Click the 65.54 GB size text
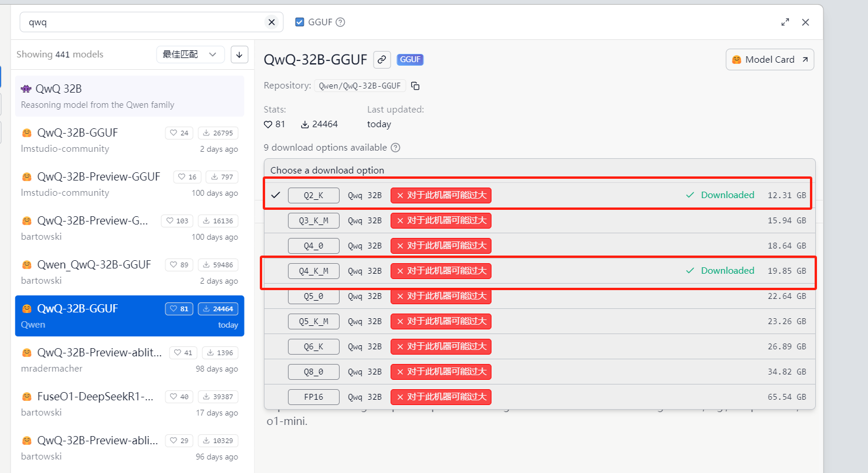 click(x=786, y=397)
